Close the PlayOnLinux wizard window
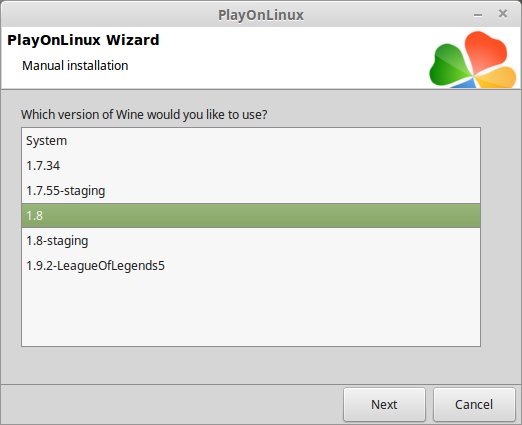 coord(503,14)
